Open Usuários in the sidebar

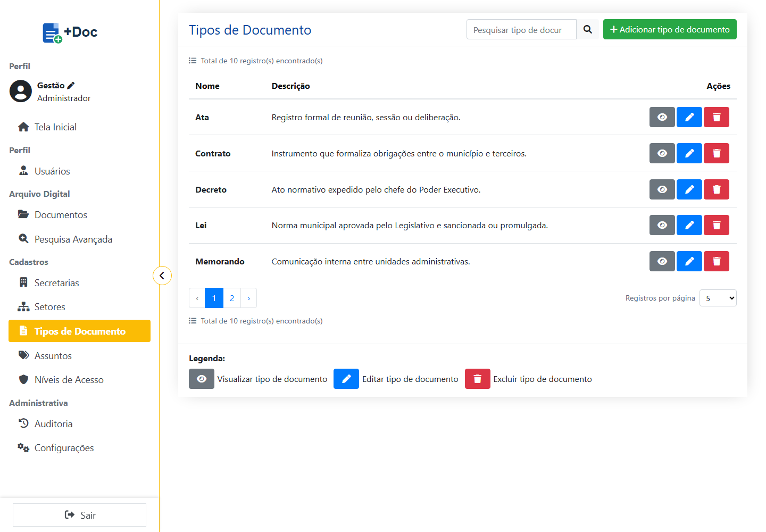[x=79, y=171]
